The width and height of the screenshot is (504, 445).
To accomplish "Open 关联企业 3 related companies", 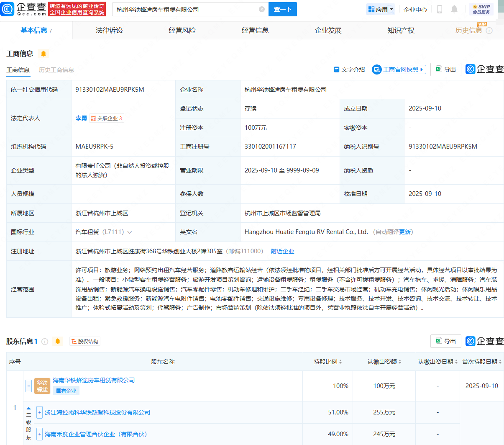I will point(107,118).
